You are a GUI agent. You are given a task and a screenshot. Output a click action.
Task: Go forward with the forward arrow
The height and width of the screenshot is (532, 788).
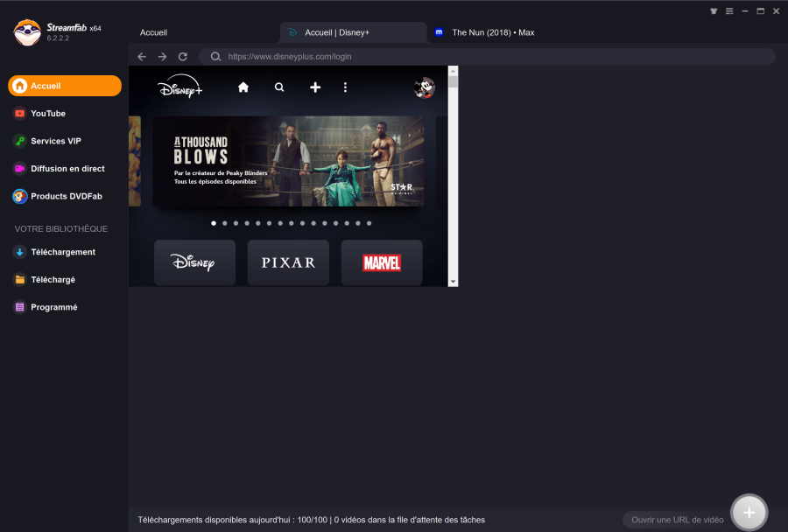click(x=162, y=57)
